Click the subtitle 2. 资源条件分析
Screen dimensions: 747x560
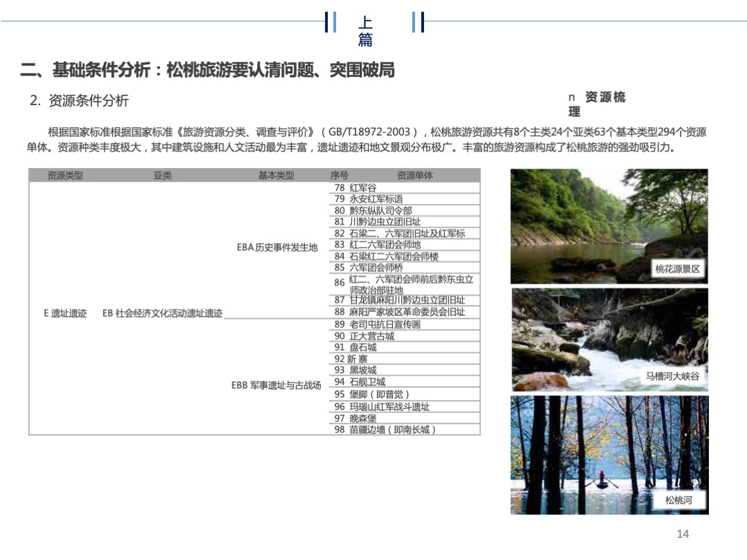click(x=77, y=100)
